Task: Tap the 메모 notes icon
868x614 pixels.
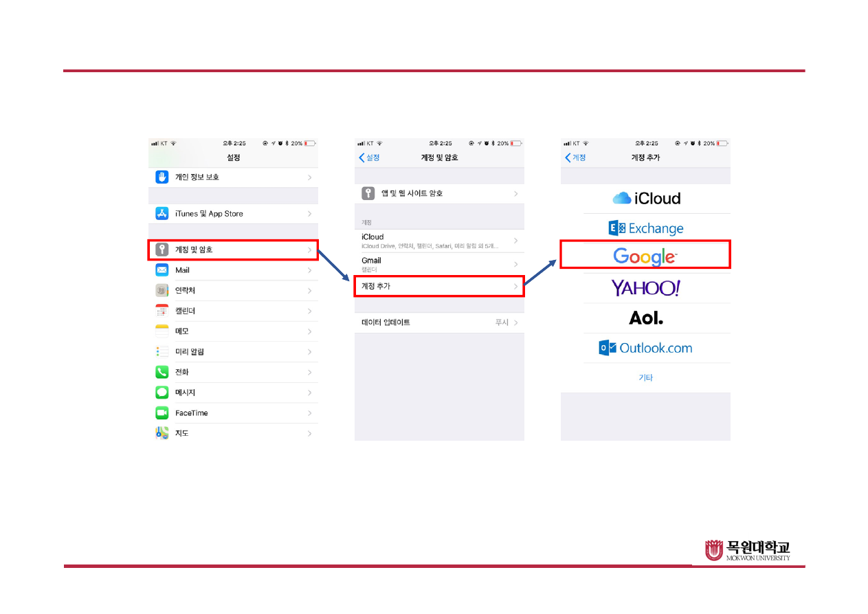Action: pos(162,331)
